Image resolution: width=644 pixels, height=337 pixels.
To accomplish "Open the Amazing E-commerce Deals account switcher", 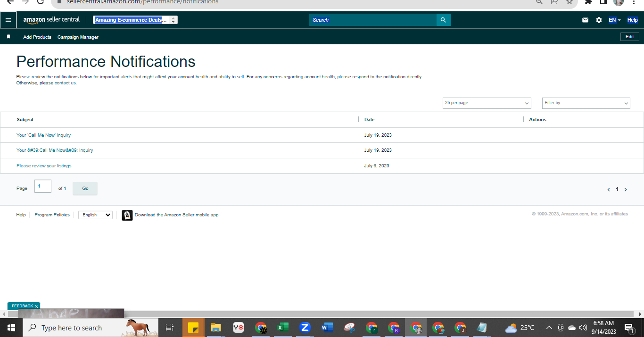I will click(x=135, y=20).
